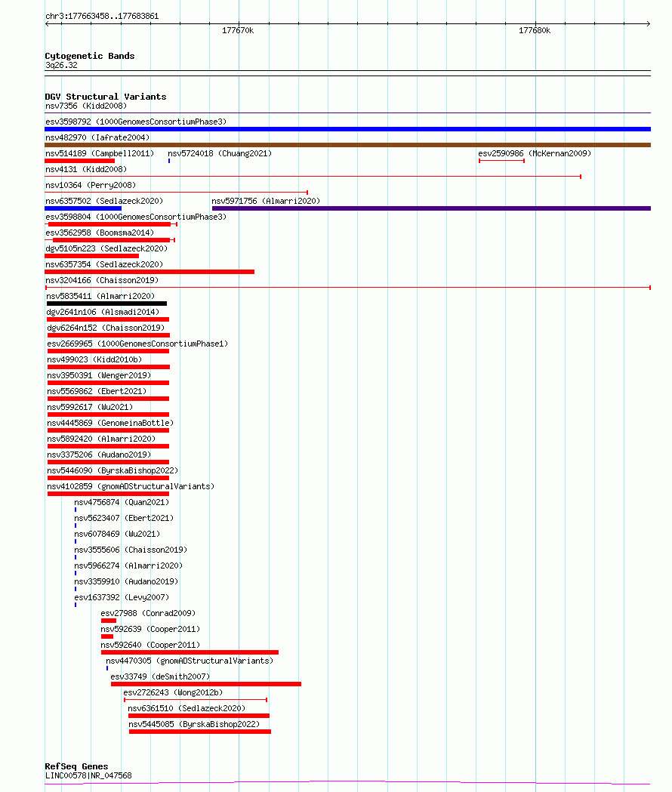Screen dimensions: 672x792
Task: Click nsv6357354 (Sedlazeck2020) label
Action: (104, 265)
